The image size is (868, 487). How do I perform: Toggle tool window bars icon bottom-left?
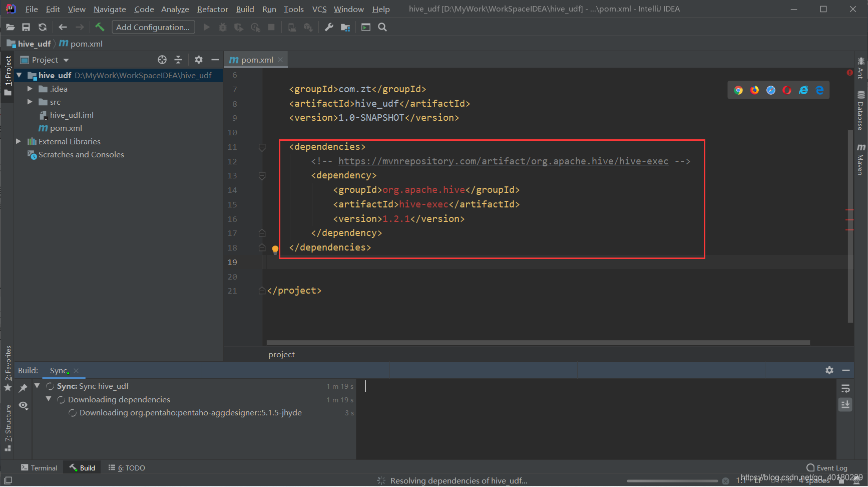click(8, 480)
